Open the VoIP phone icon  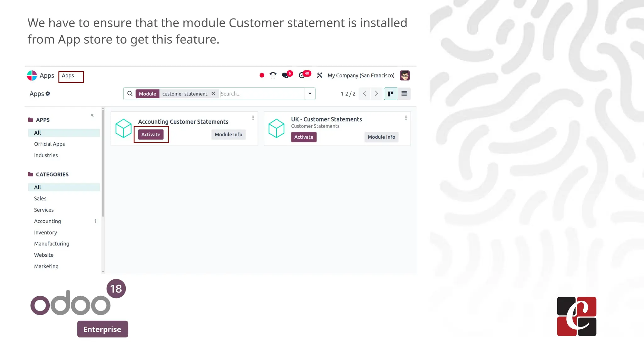(x=273, y=75)
